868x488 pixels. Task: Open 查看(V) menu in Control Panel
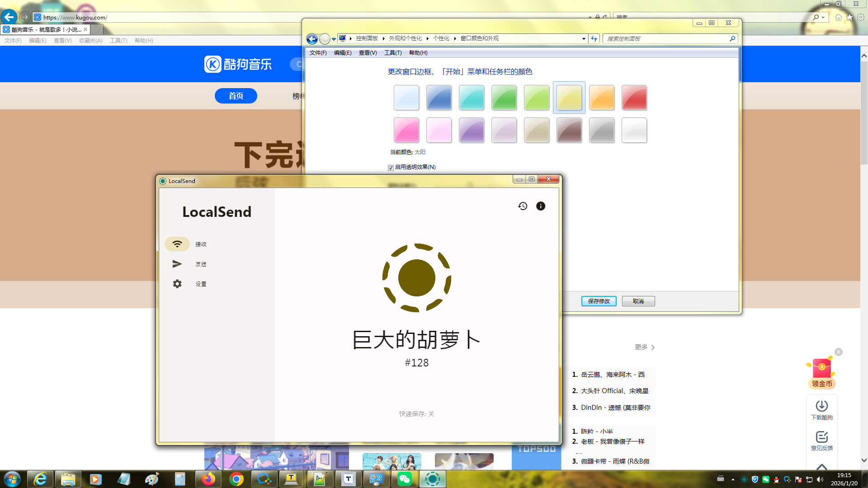pyautogui.click(x=368, y=53)
